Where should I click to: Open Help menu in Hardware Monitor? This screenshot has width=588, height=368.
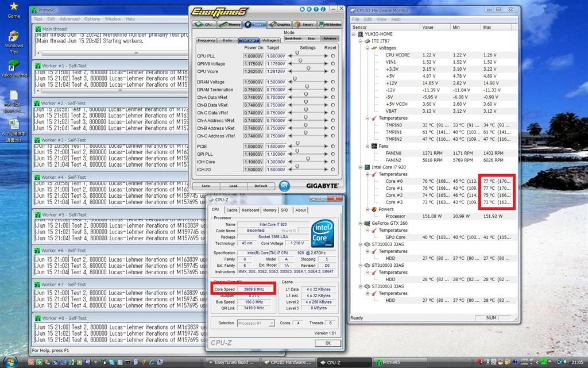coord(396,19)
